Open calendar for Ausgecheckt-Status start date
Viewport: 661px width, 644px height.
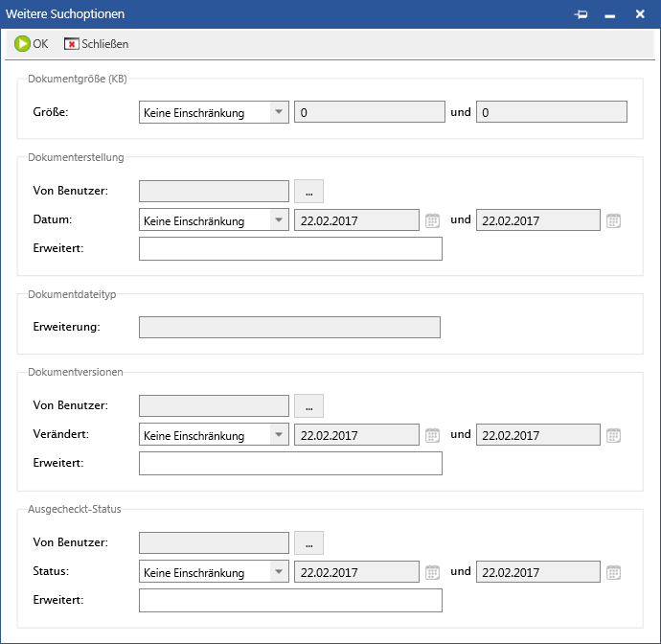[x=432, y=572]
